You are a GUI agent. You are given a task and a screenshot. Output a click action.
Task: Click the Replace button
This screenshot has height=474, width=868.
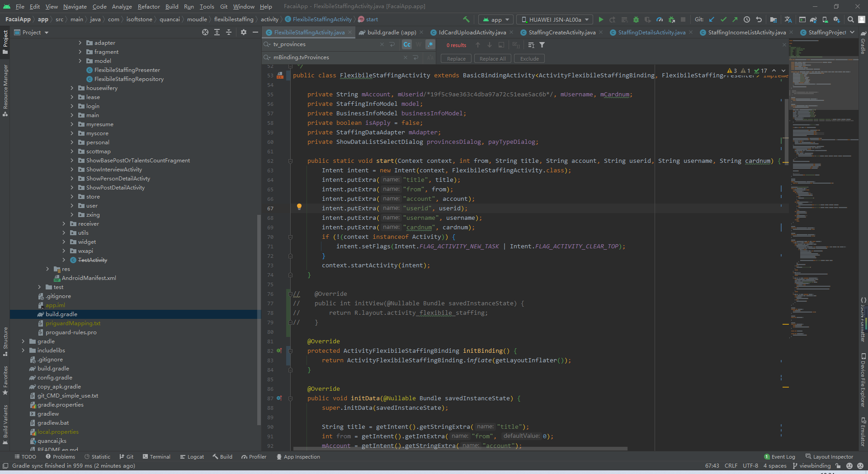pyautogui.click(x=456, y=59)
